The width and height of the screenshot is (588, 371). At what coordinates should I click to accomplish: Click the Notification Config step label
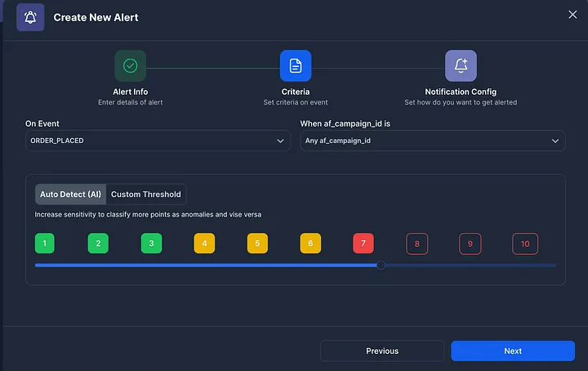pos(461,92)
